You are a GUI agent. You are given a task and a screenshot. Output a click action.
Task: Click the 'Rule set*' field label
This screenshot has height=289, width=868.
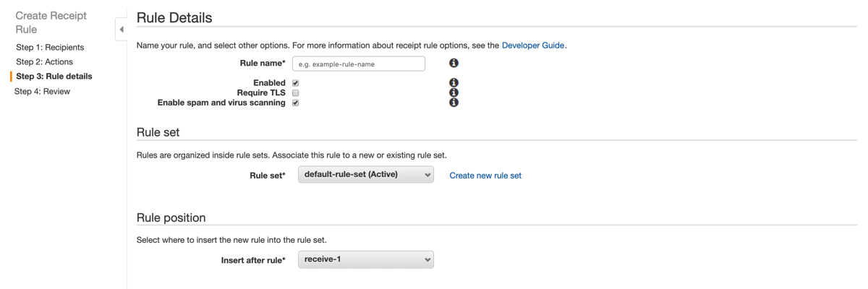267,176
